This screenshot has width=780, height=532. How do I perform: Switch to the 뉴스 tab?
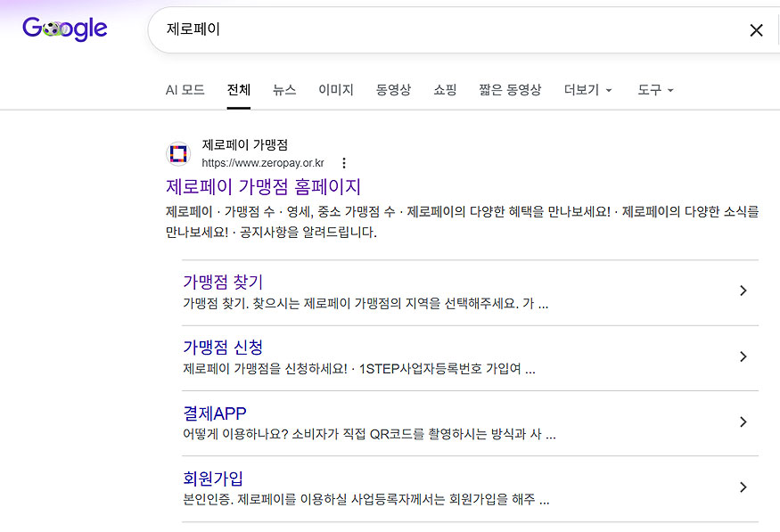(284, 90)
